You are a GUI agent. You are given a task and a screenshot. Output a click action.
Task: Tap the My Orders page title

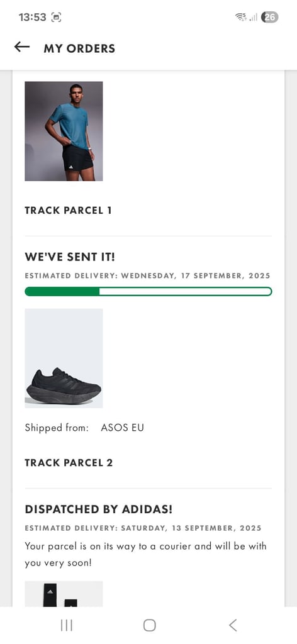[79, 48]
